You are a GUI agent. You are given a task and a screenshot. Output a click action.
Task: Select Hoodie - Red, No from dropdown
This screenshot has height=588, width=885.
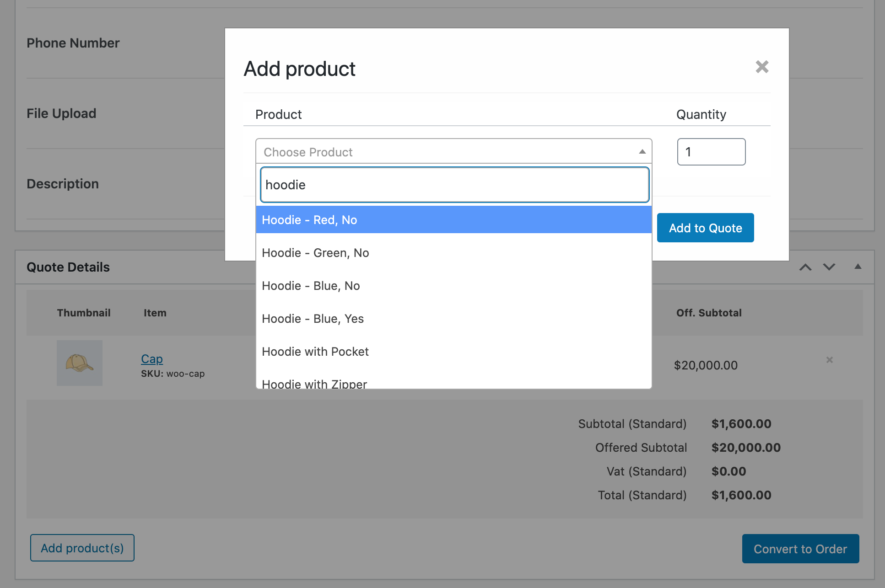tap(454, 220)
